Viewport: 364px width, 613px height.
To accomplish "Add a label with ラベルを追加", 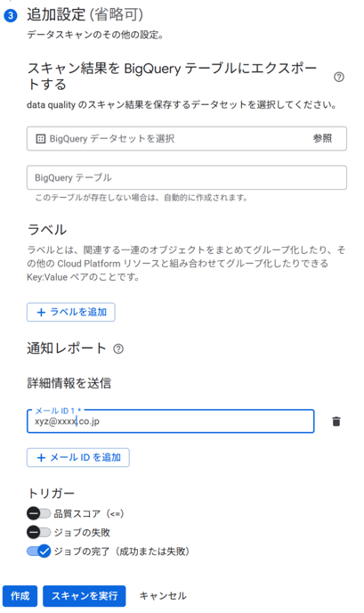I will coord(70,312).
